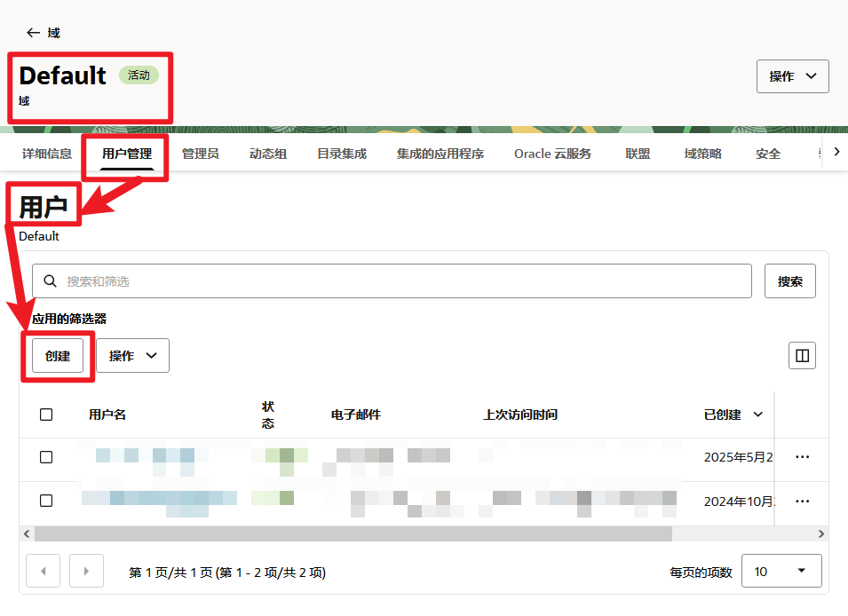This screenshot has height=616, width=848.
Task: Select checkbox for 2024年10月 user row
Action: tap(46, 501)
